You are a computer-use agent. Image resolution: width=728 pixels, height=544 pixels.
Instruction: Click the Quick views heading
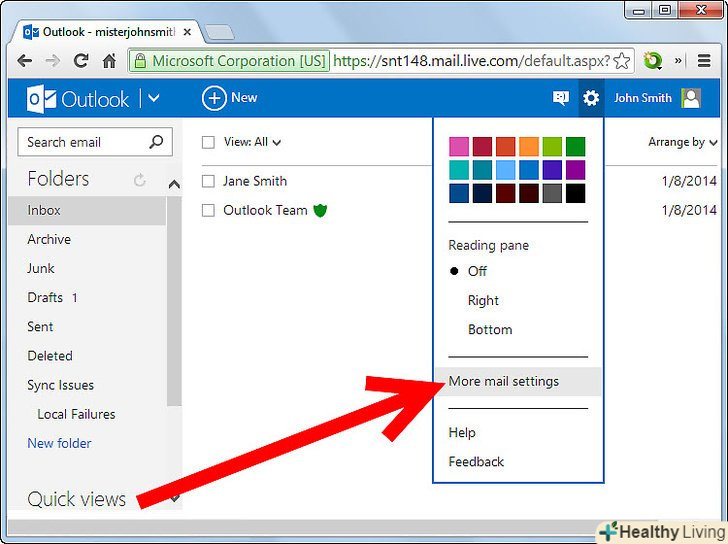pos(77,499)
